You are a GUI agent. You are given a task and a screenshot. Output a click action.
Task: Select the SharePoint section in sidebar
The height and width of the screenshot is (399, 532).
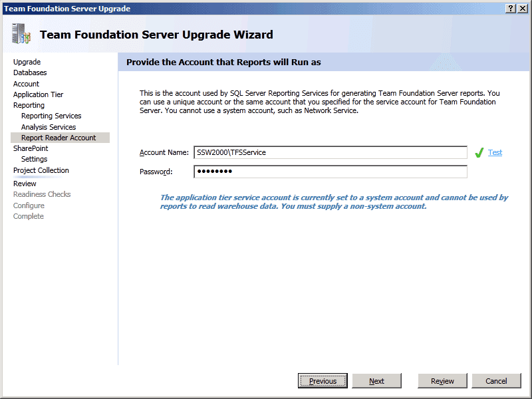click(31, 148)
